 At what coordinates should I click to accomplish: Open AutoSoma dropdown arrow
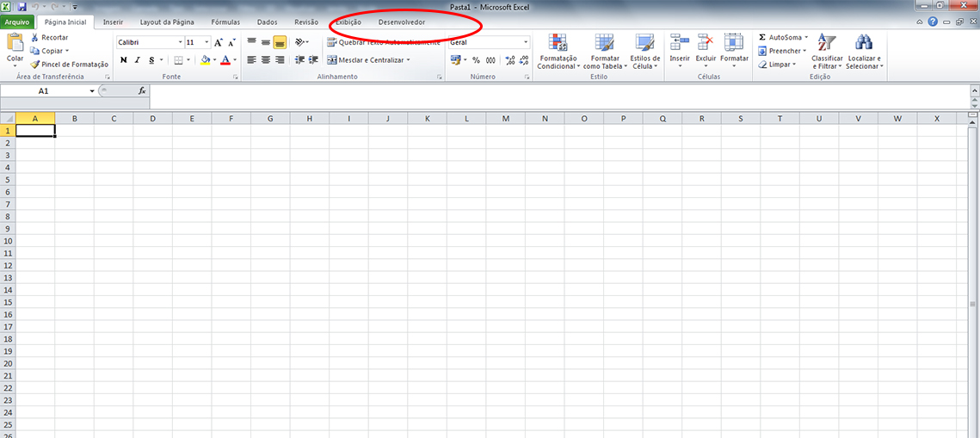coord(806,38)
